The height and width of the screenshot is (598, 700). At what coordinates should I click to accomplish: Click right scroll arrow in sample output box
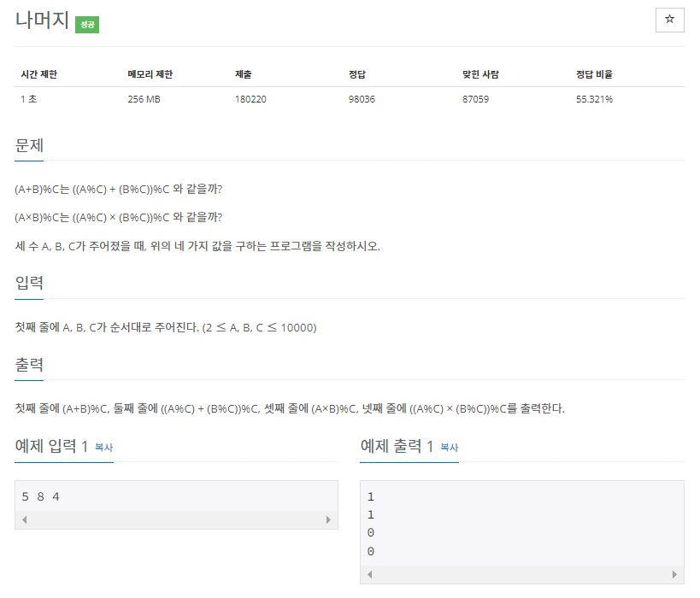674,574
